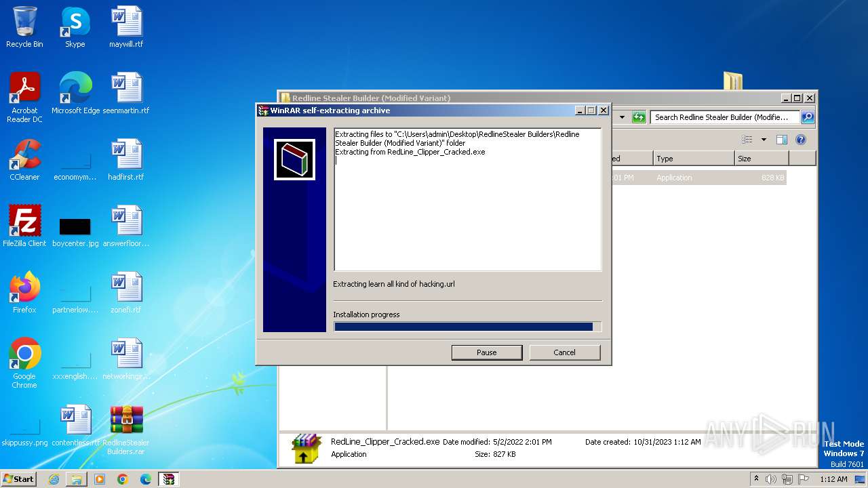Image resolution: width=868 pixels, height=488 pixels.
Task: Click the Action Center flag tray icon
Action: 802,479
